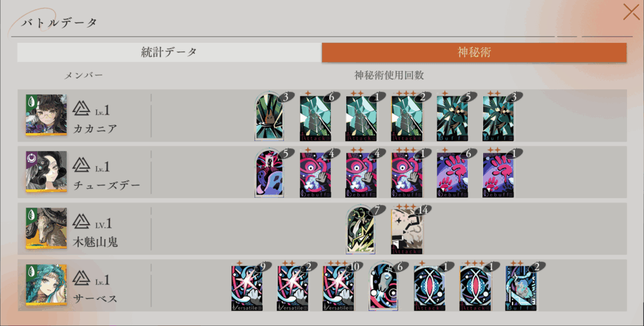Select 木魅山鬼's three-star Attack card used 14 times
The width and height of the screenshot is (644, 326).
click(x=407, y=232)
